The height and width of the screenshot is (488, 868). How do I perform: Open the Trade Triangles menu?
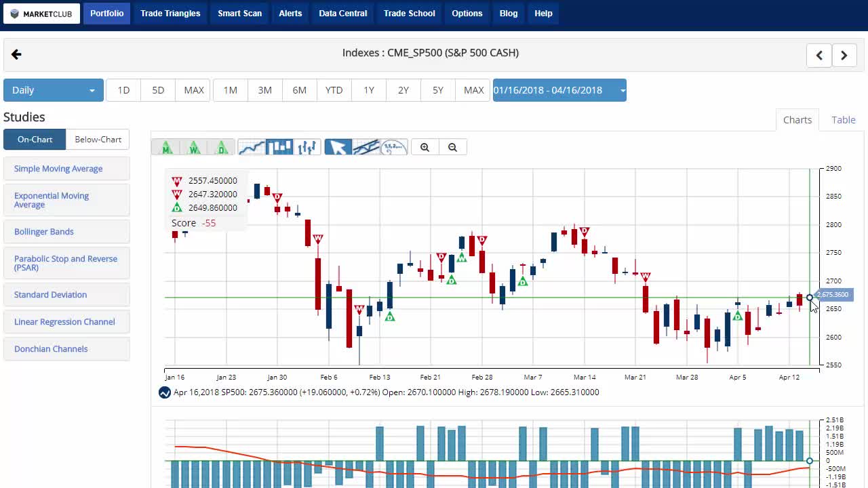tap(170, 14)
